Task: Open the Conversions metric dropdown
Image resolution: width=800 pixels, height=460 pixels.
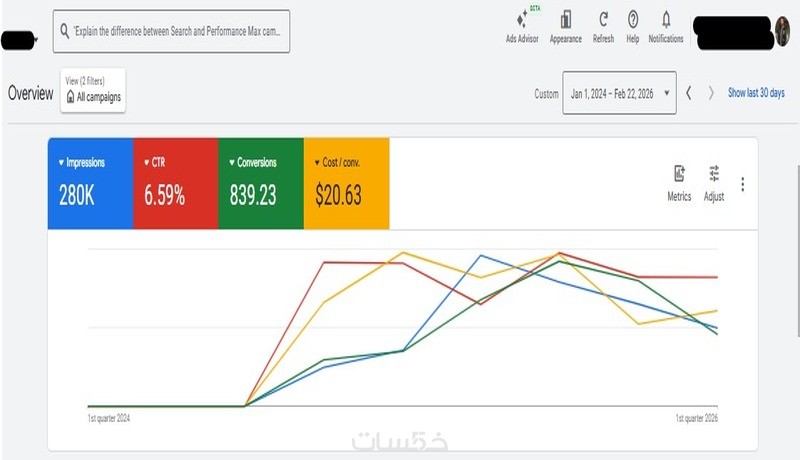Action: (230, 163)
